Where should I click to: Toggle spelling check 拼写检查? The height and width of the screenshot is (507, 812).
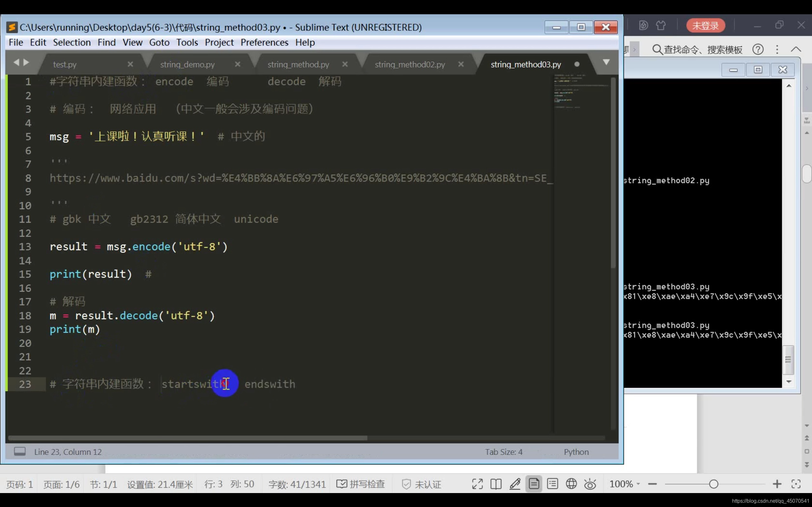click(361, 484)
